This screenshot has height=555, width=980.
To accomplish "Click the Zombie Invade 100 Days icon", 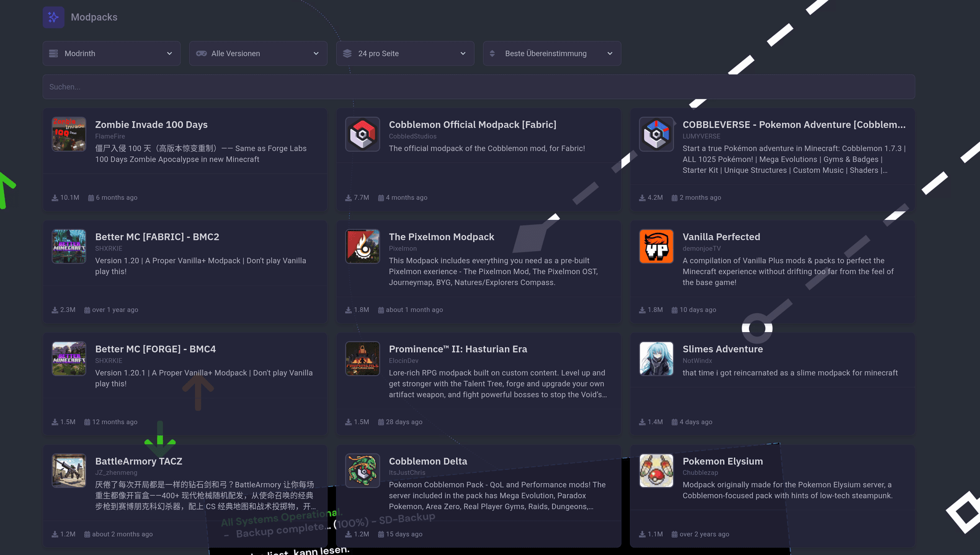I will pos(69,134).
